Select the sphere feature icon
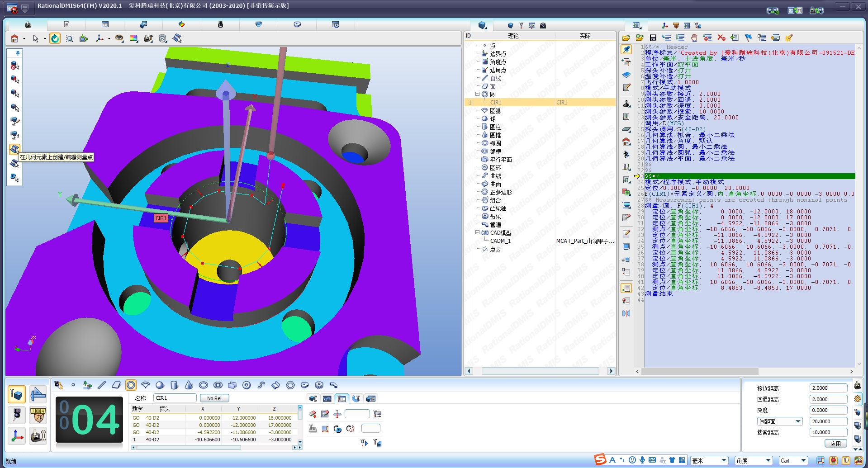The width and height of the screenshot is (868, 468). [160, 385]
